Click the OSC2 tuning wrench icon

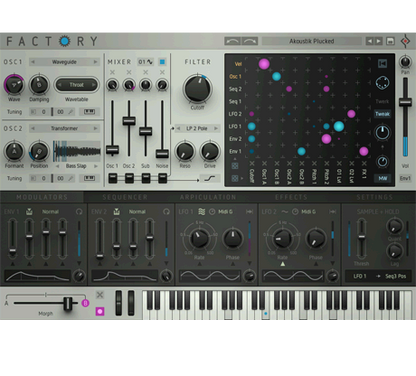pyautogui.click(x=71, y=179)
